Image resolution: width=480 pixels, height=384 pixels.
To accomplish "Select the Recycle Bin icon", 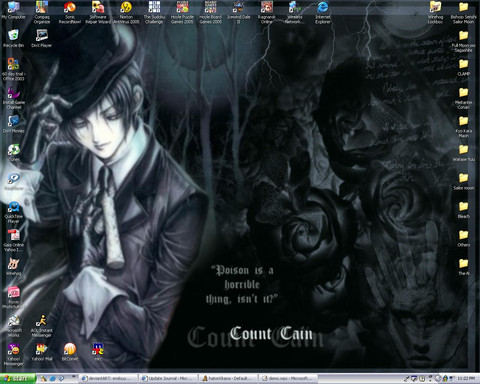I will click(14, 39).
